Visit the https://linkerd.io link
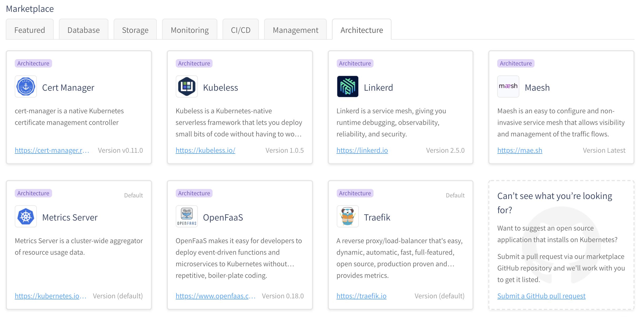This screenshot has width=644, height=317. click(362, 150)
